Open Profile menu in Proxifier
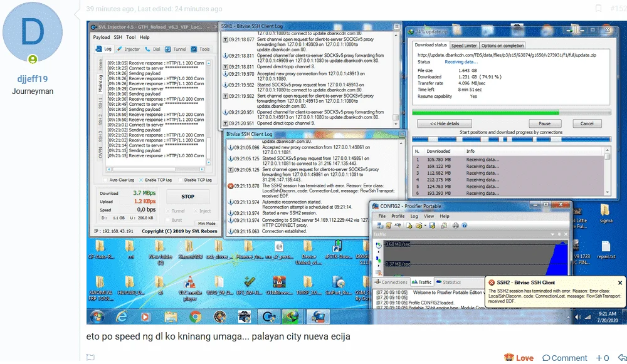Viewport: 627px width, 364px height. (x=398, y=216)
